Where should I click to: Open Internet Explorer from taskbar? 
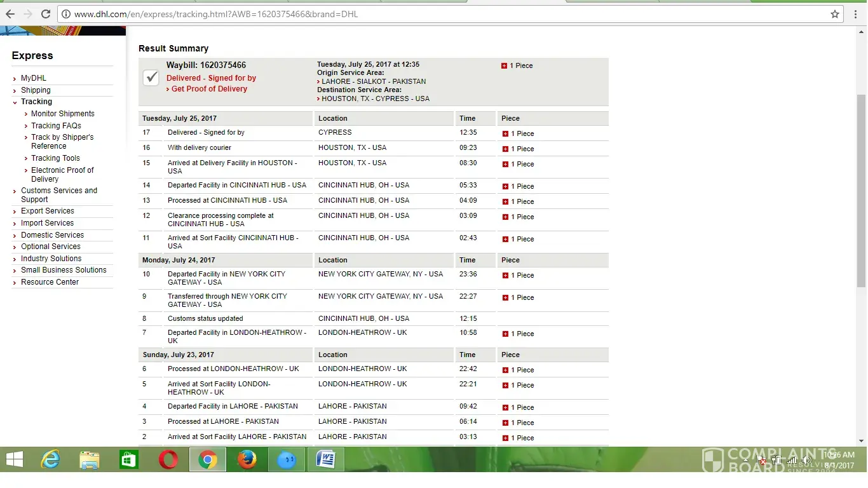[x=50, y=459]
